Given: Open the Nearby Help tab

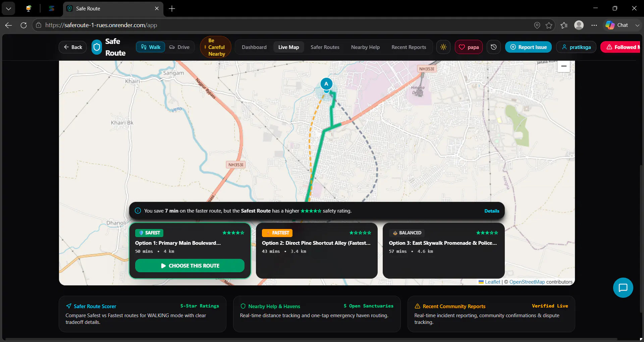Looking at the screenshot, I should [365, 47].
